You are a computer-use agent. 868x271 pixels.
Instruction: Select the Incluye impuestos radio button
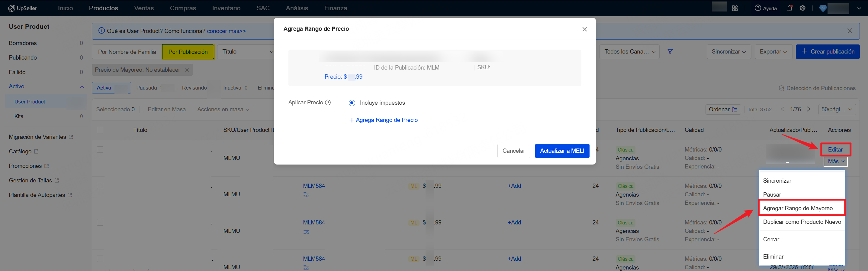click(x=352, y=103)
